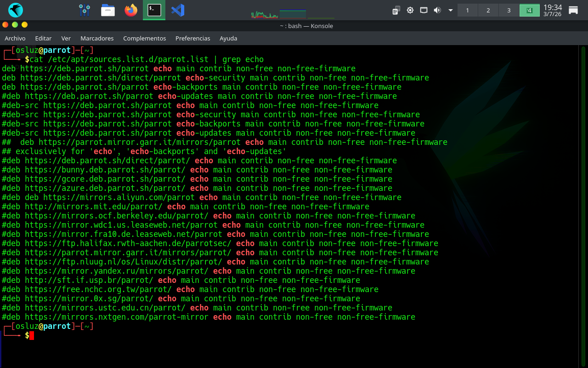
Task: Open the clock showing 19:34
Action: coord(552,10)
